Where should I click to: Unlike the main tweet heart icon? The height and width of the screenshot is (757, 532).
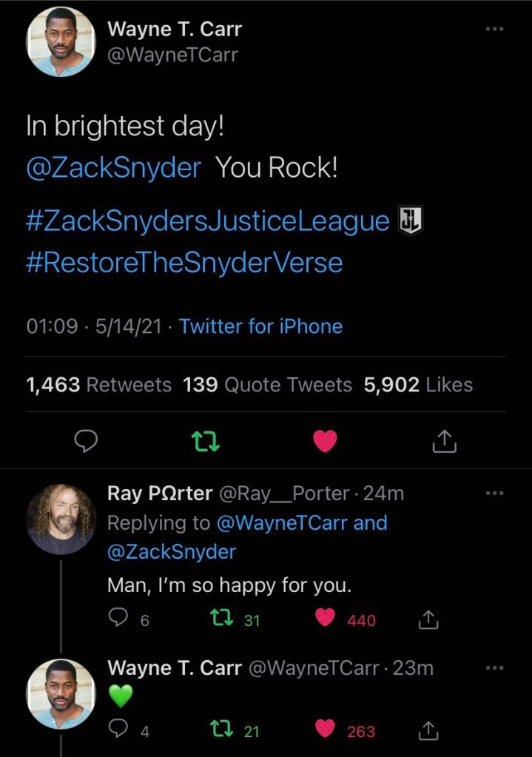point(326,442)
